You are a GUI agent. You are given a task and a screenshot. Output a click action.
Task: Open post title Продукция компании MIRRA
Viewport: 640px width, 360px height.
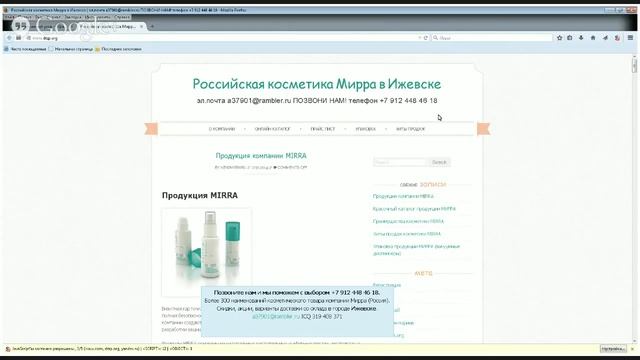261,156
